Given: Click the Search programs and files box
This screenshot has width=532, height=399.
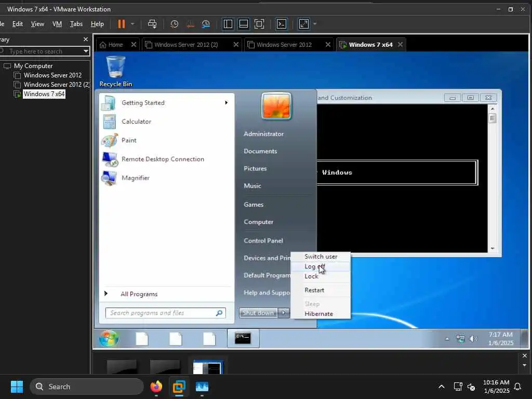Looking at the screenshot, I should [x=166, y=313].
